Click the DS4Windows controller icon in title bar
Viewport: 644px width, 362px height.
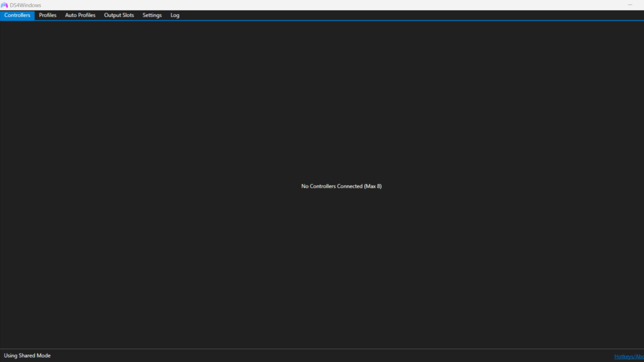[x=4, y=5]
